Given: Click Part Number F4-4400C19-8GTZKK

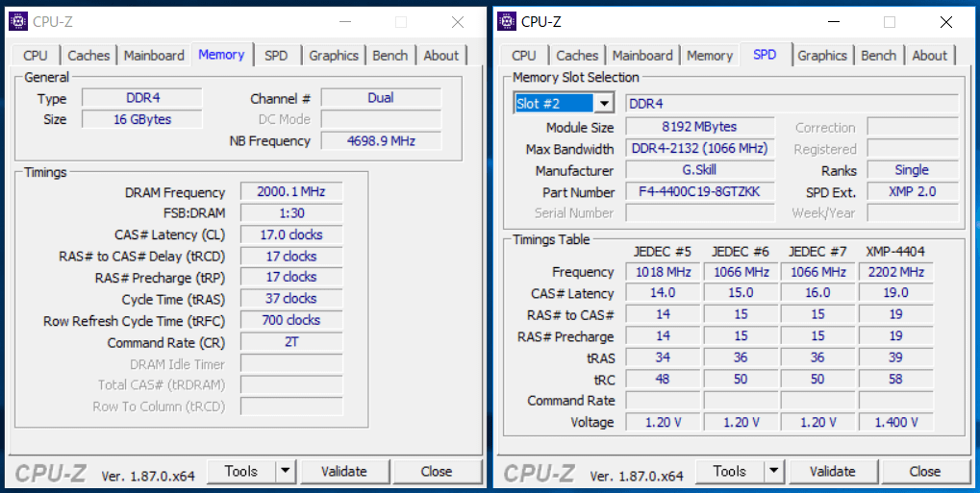Looking at the screenshot, I should pyautogui.click(x=700, y=192).
